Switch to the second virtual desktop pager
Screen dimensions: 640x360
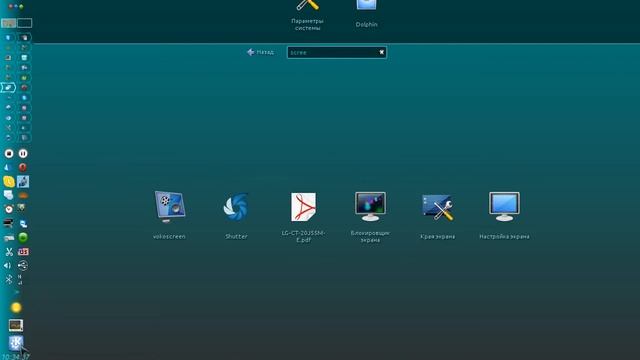[x=24, y=23]
